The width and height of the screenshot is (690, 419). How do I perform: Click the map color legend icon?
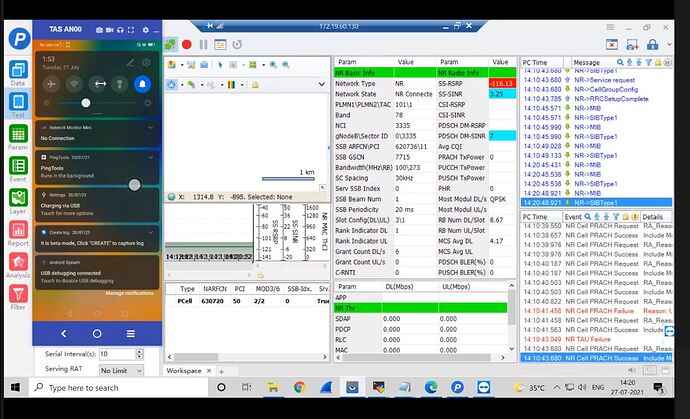pyautogui.click(x=231, y=85)
